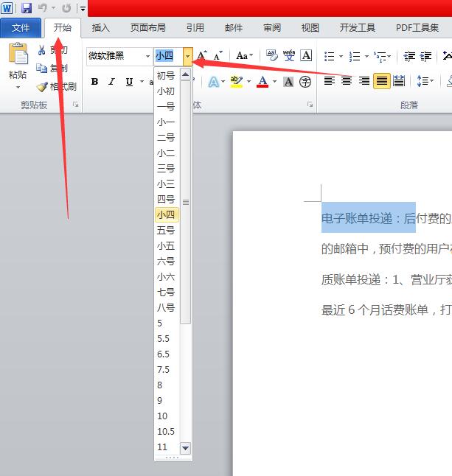
Task: Open the Font group dialog launcher
Action: coord(310,105)
